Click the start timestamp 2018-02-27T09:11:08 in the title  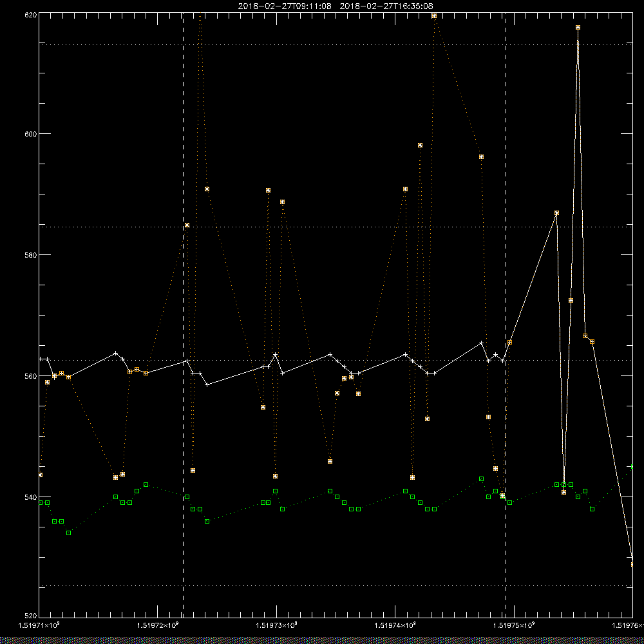pyautogui.click(x=285, y=6)
